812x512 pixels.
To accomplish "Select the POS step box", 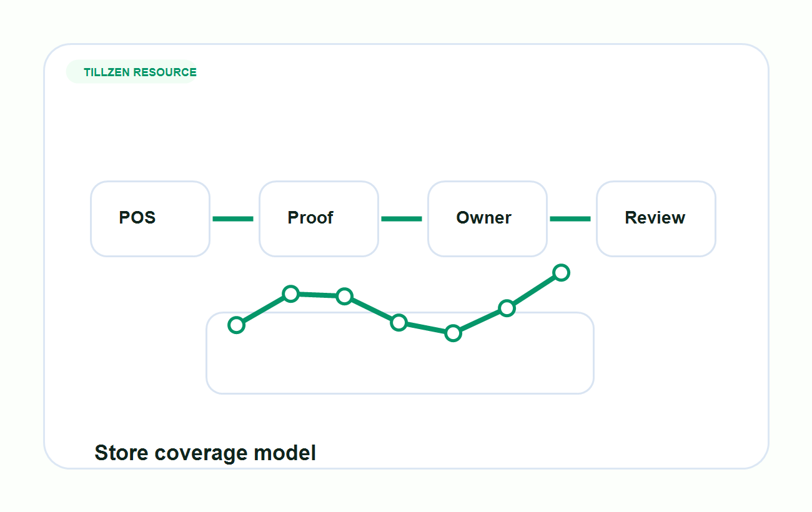I will click(x=150, y=219).
